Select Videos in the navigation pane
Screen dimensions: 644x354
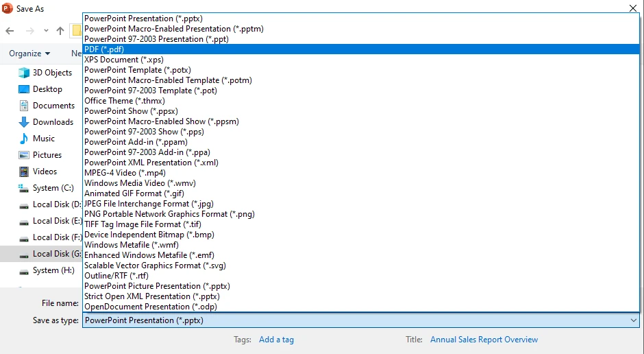[45, 172]
